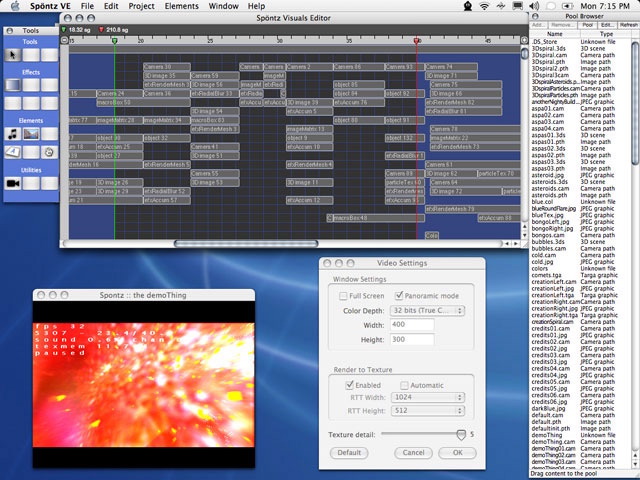640x480 pixels.
Task: Open the Elements menu
Action: (181, 6)
